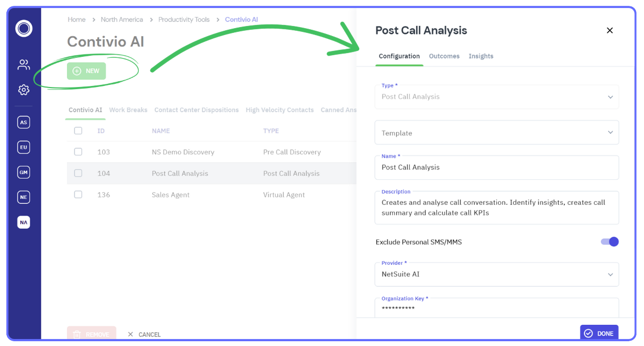Viewport: 644px width, 346px height.
Task: Tick the select-all header checkbox
Action: click(78, 131)
